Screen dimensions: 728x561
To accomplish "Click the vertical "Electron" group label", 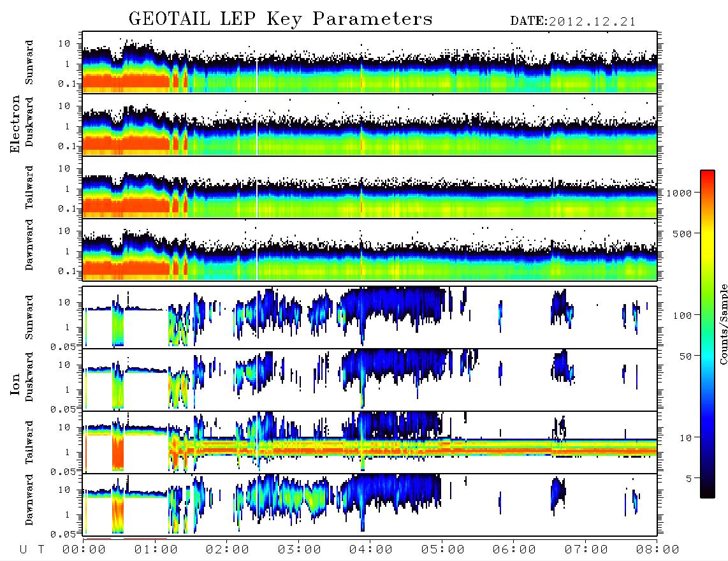I will pyautogui.click(x=15, y=124).
